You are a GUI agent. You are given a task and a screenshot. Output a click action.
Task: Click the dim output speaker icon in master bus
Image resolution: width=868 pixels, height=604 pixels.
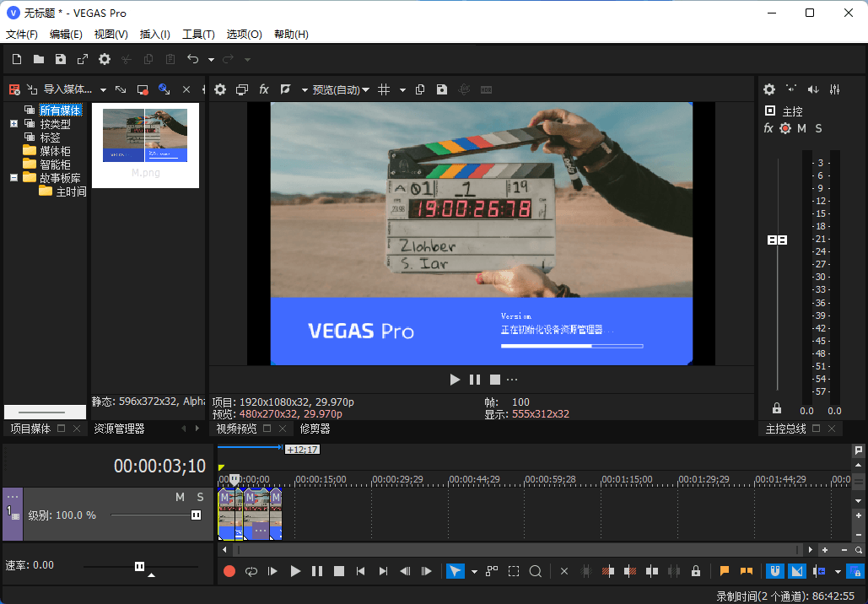tap(813, 89)
